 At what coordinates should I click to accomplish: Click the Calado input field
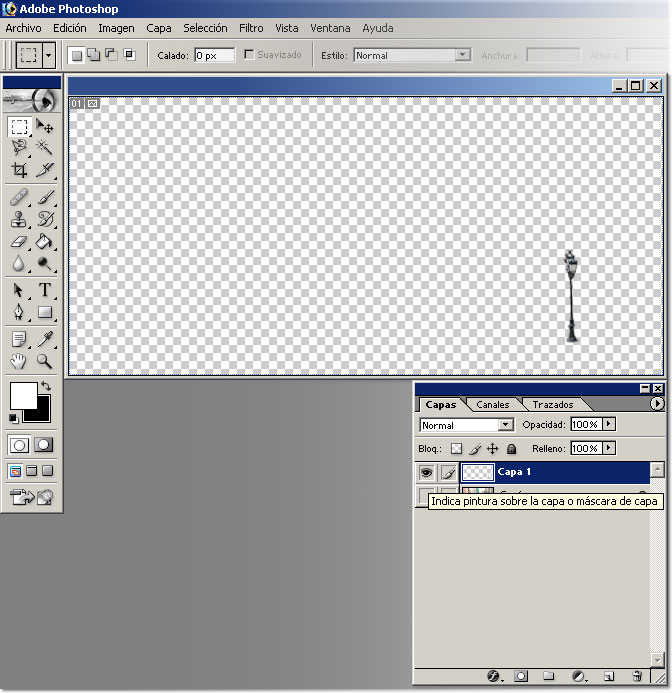(x=213, y=56)
